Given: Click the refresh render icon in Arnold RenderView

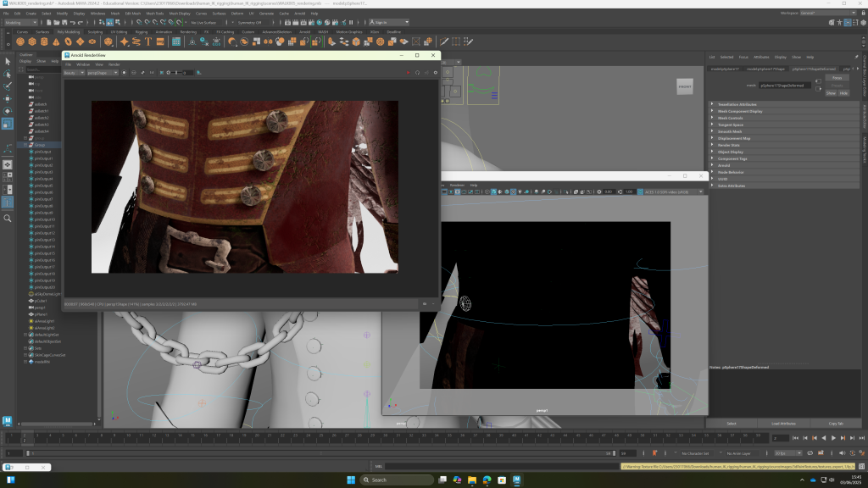Looking at the screenshot, I should coord(416,73).
